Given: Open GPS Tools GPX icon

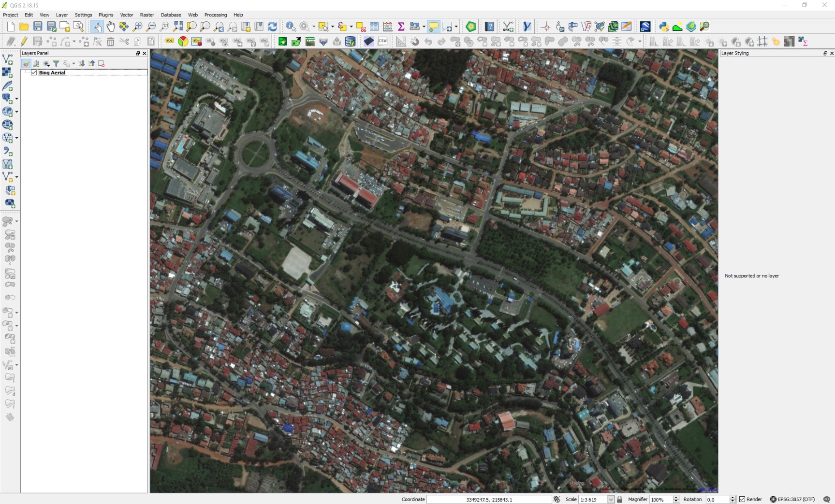Looking at the screenshot, I should tap(508, 27).
